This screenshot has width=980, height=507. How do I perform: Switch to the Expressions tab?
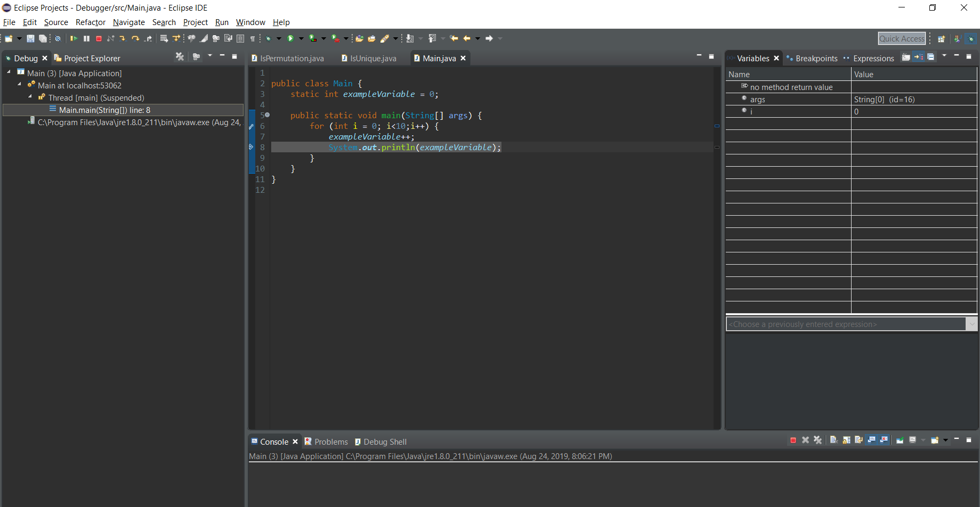coord(869,58)
